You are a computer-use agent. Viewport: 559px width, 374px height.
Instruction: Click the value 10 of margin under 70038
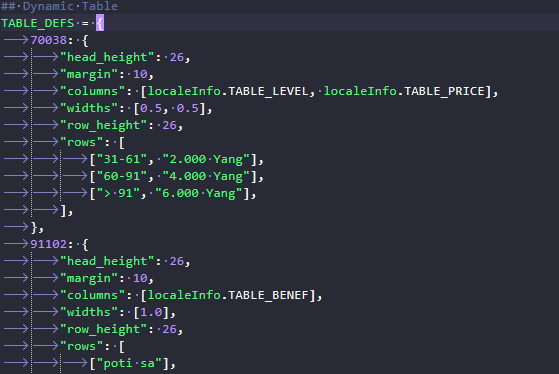(x=140, y=74)
